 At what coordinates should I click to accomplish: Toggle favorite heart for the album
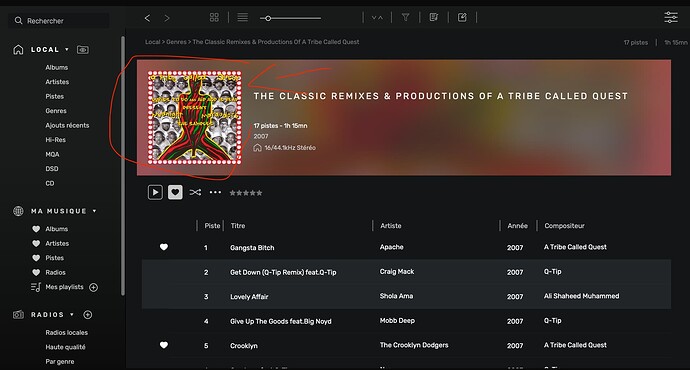[x=175, y=192]
